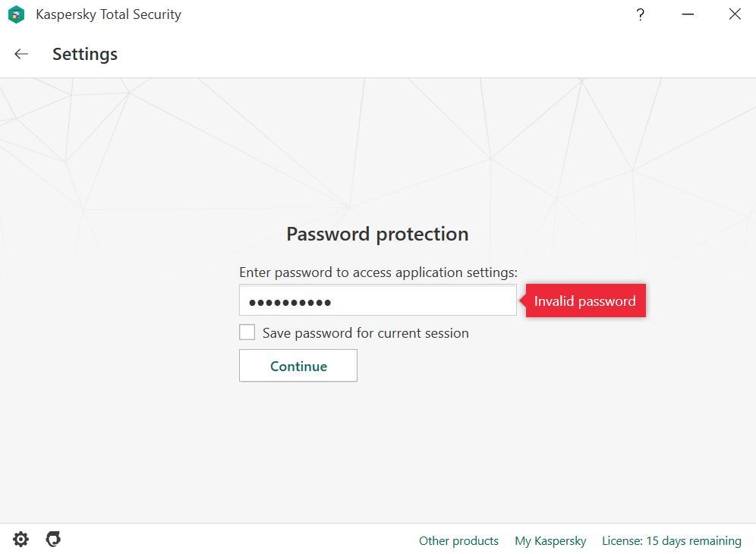The height and width of the screenshot is (554, 756).
Task: Close the Kaspersky Total Security window
Action: coord(735,14)
